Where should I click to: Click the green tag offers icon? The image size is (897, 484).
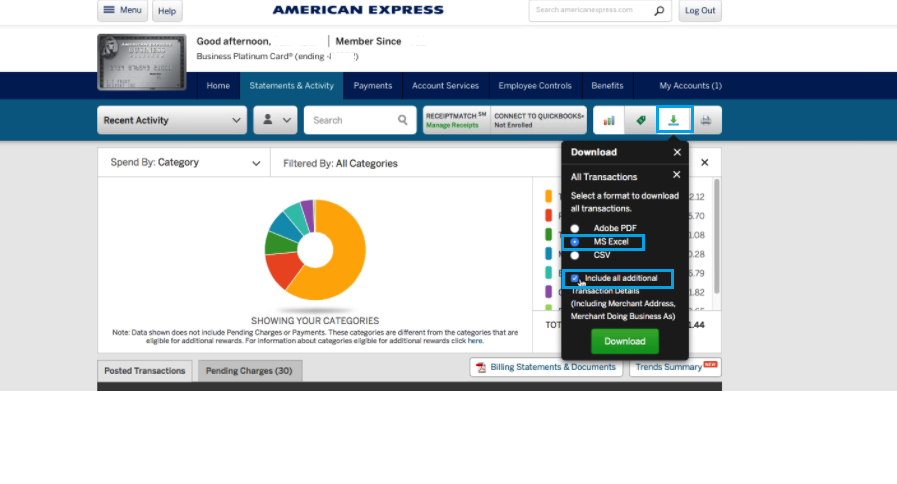pyautogui.click(x=641, y=120)
